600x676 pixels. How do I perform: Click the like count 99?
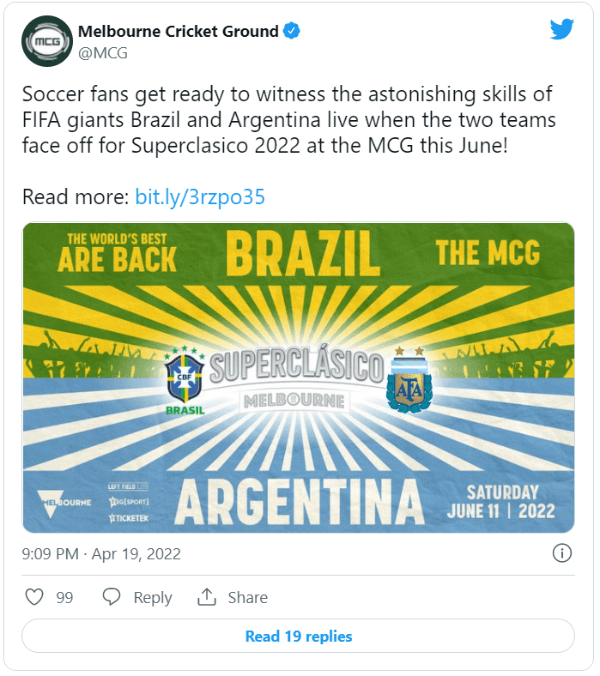[x=65, y=597]
